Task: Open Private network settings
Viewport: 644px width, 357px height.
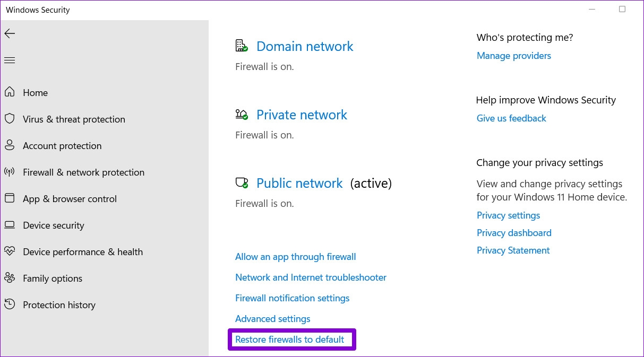Action: (302, 115)
